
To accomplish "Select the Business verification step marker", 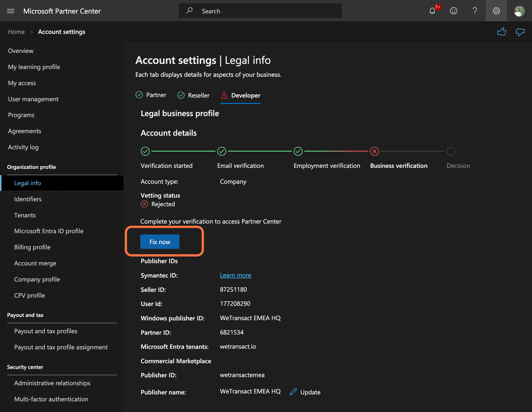I will tap(374, 151).
